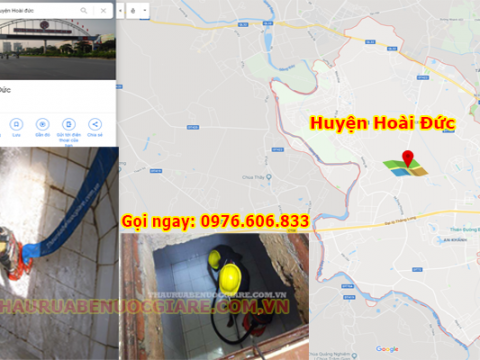Click the AN KHÁNH map label

point(455,240)
